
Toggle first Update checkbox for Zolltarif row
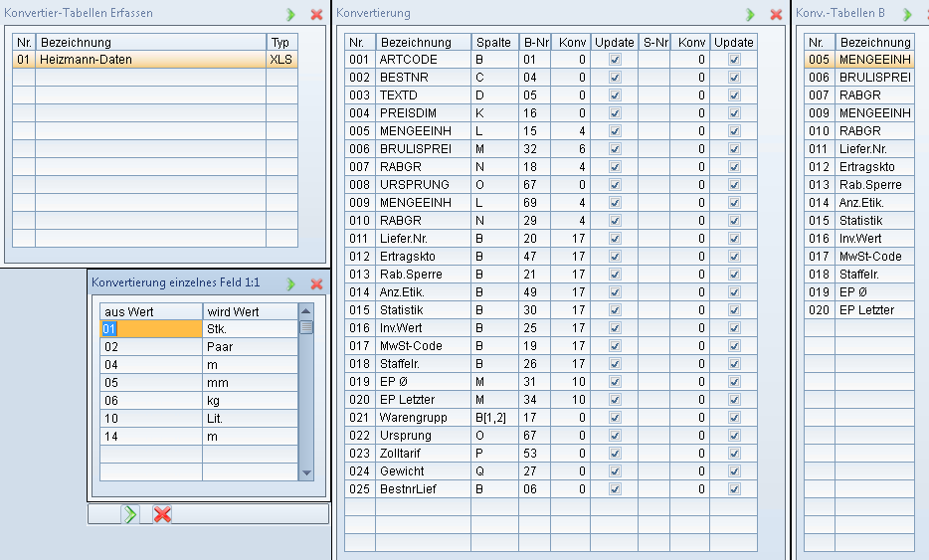(615, 454)
